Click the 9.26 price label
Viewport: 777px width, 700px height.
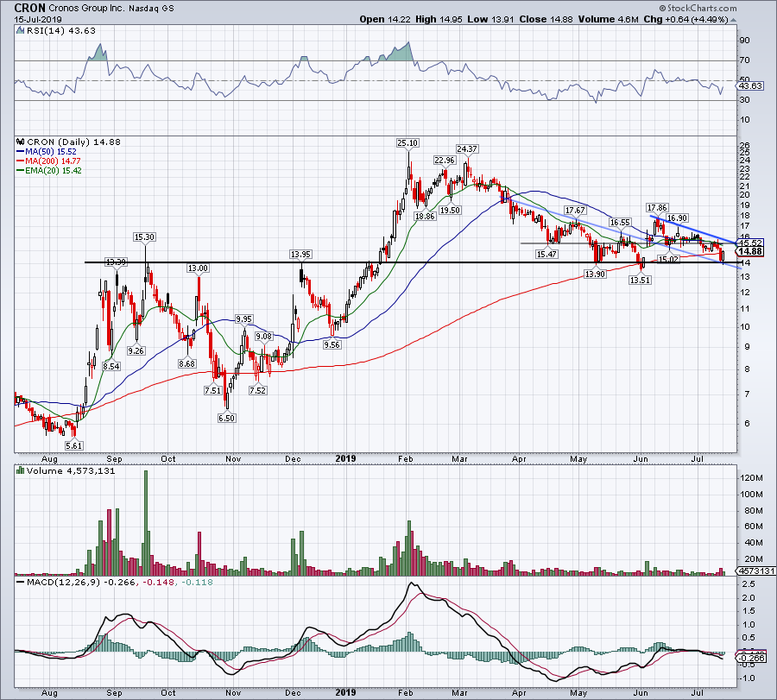tap(136, 350)
